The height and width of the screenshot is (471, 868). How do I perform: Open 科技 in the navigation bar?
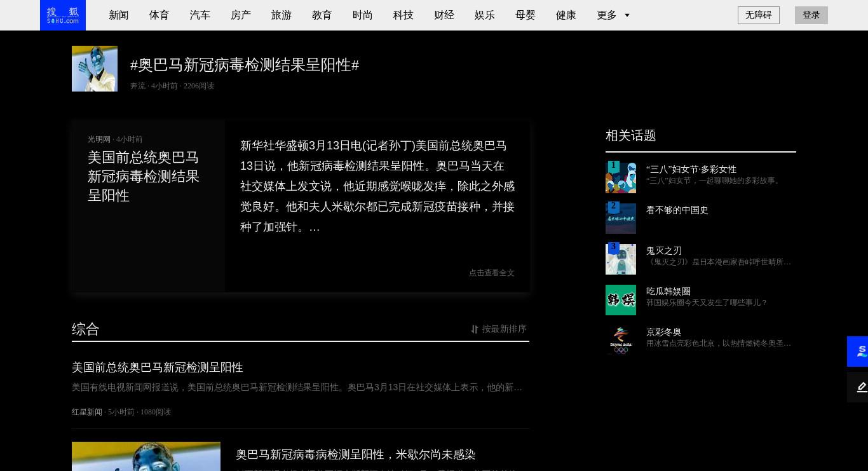click(x=403, y=15)
